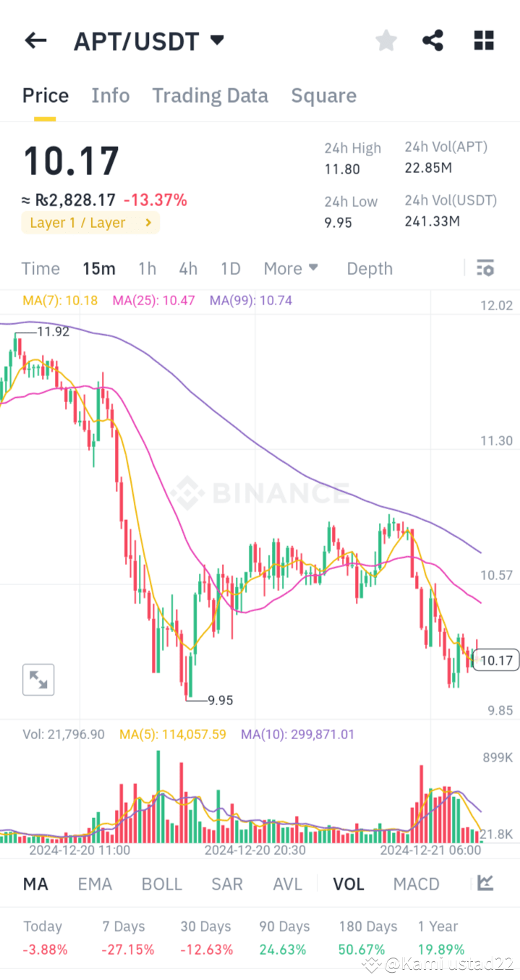This screenshot has width=520, height=980.
Task: Toggle the MA indicator
Action: pos(35,883)
